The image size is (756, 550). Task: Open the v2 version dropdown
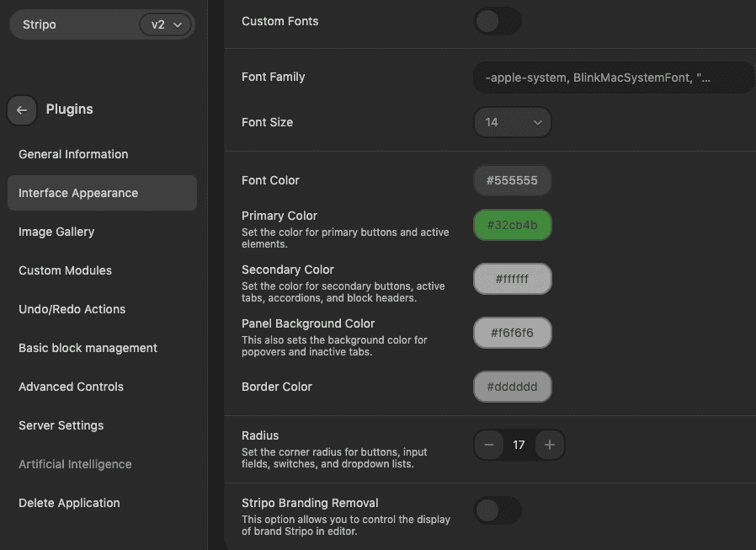166,24
